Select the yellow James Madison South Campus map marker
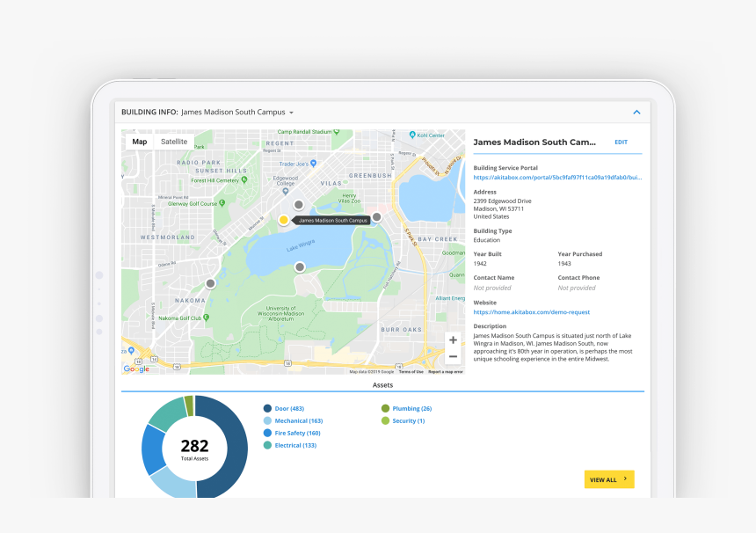The height and width of the screenshot is (533, 756). click(x=283, y=220)
